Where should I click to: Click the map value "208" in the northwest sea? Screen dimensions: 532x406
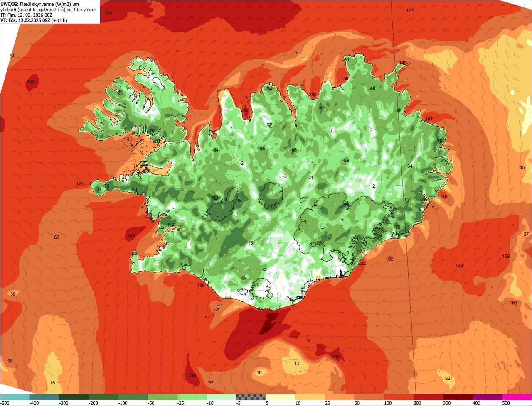pos(30,81)
